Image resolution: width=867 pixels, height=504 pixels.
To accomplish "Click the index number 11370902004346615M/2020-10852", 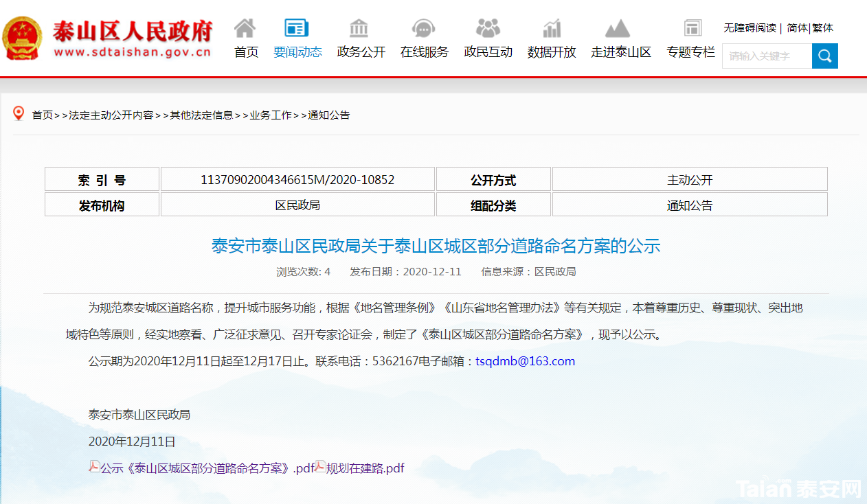I will [297, 180].
